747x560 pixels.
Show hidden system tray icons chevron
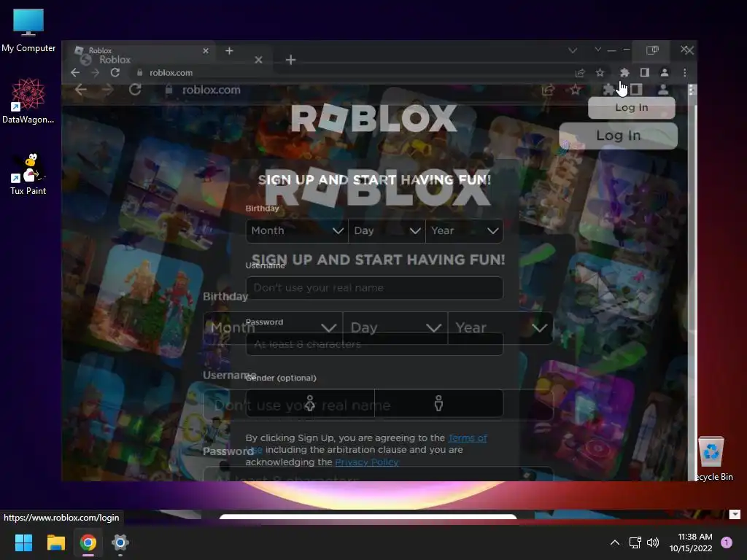point(615,542)
